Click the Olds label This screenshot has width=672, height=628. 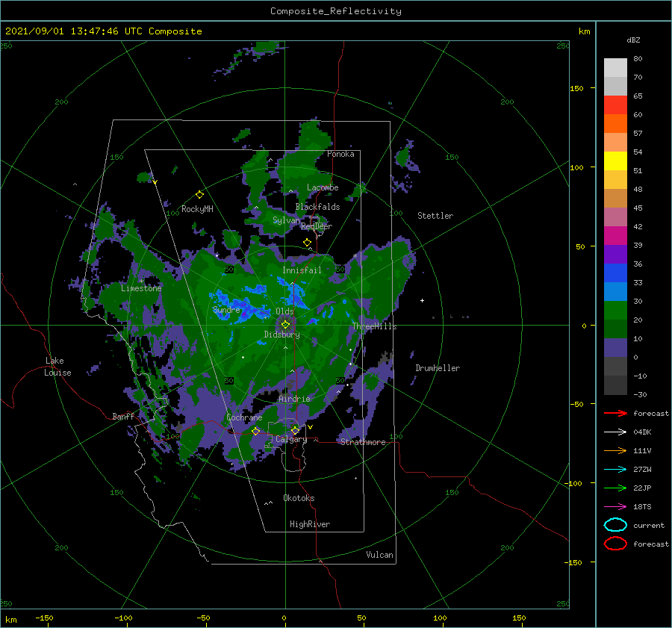(284, 311)
